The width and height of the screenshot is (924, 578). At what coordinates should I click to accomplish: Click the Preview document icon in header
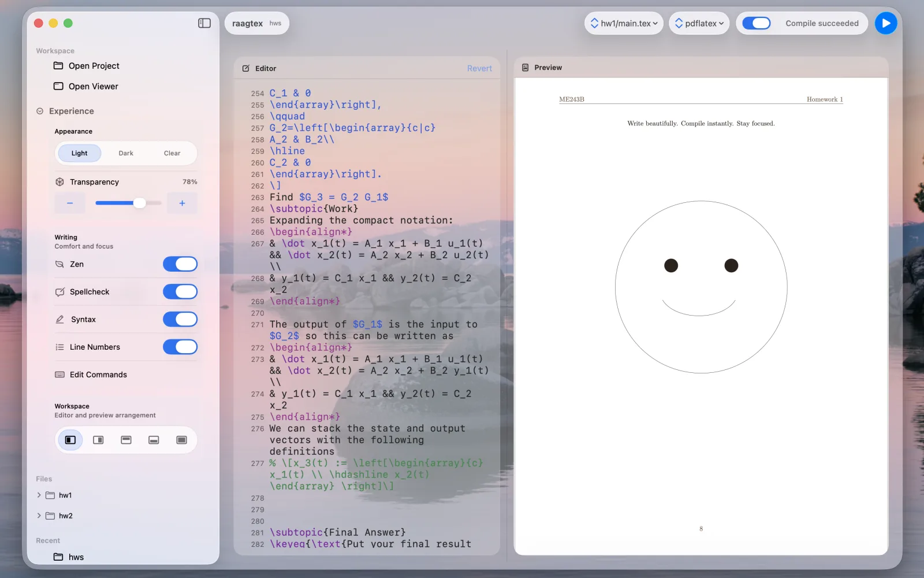tap(526, 68)
